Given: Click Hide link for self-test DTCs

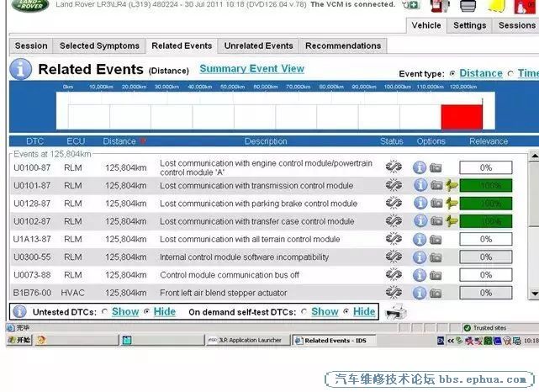Looking at the screenshot, I should 364,311.
